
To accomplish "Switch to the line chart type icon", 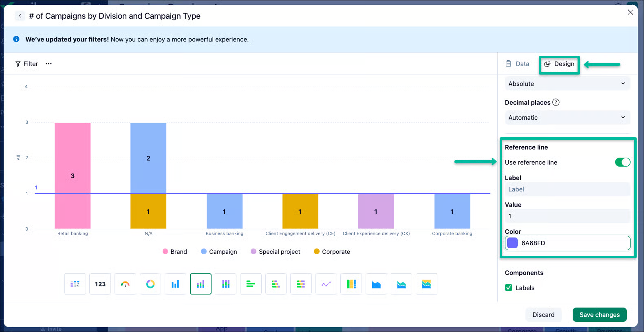I will click(326, 284).
